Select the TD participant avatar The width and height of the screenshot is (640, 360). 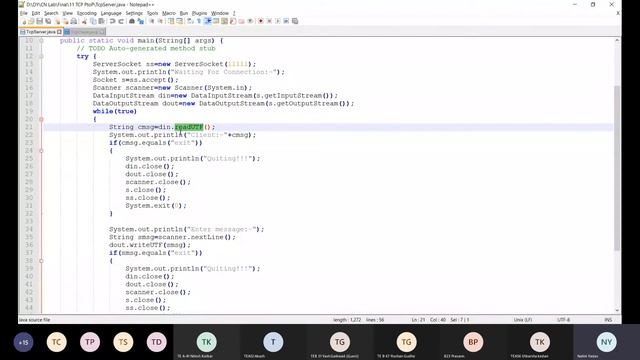156,342
